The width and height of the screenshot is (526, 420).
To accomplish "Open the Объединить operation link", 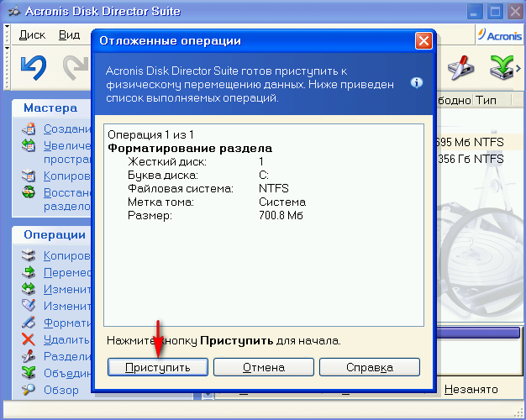I will pos(67,373).
